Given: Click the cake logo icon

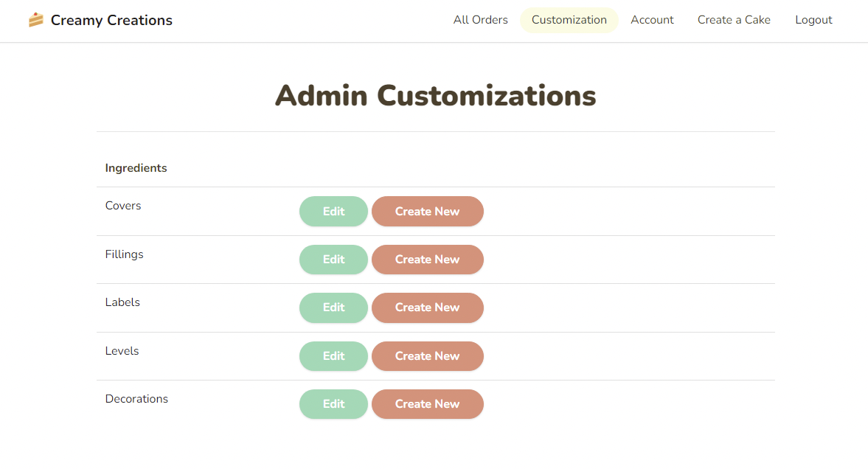Looking at the screenshot, I should 35,20.
